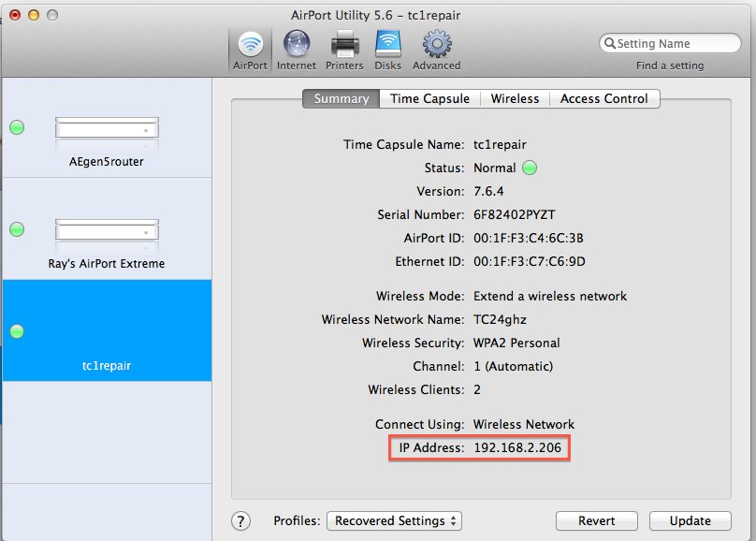Click the Ethernet ID 00:1F:F3:C7:C6:9D
756x541 pixels.
pos(529,261)
